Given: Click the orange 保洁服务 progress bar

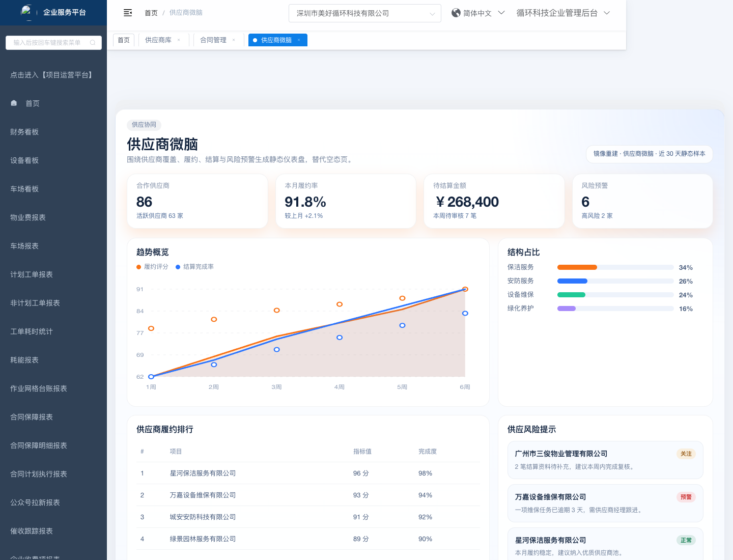Looking at the screenshot, I should 577,267.
